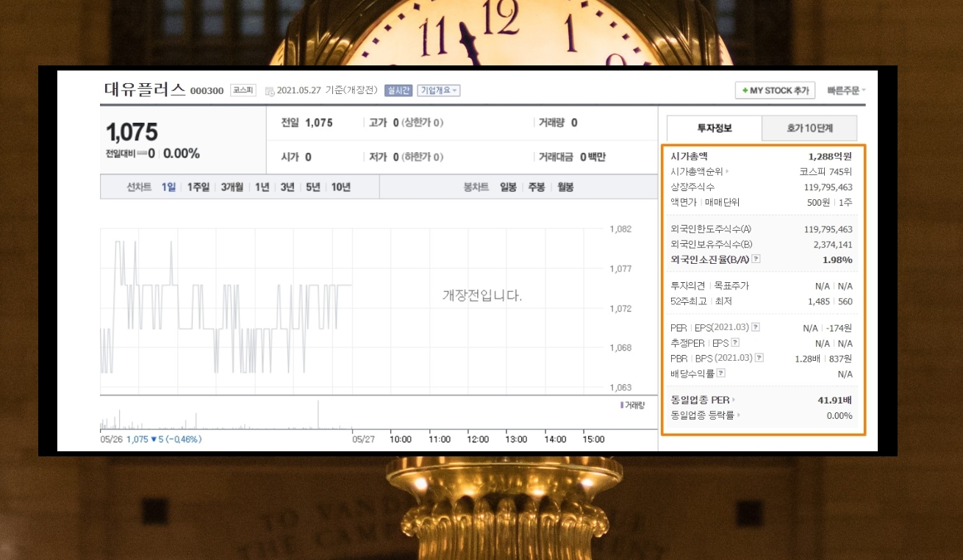Click the 1.28배 PBR value

[x=806, y=359]
